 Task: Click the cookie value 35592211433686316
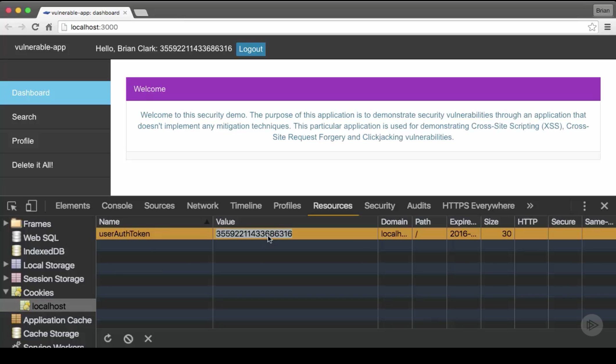pos(254,234)
